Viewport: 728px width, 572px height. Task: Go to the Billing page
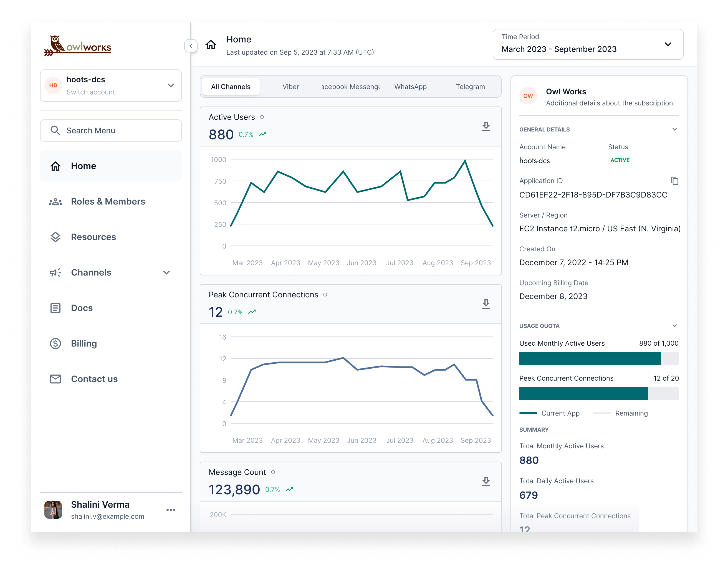tap(84, 344)
